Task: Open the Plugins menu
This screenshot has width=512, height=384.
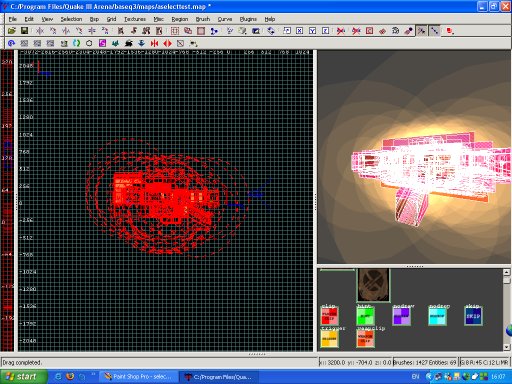Action: (x=248, y=19)
